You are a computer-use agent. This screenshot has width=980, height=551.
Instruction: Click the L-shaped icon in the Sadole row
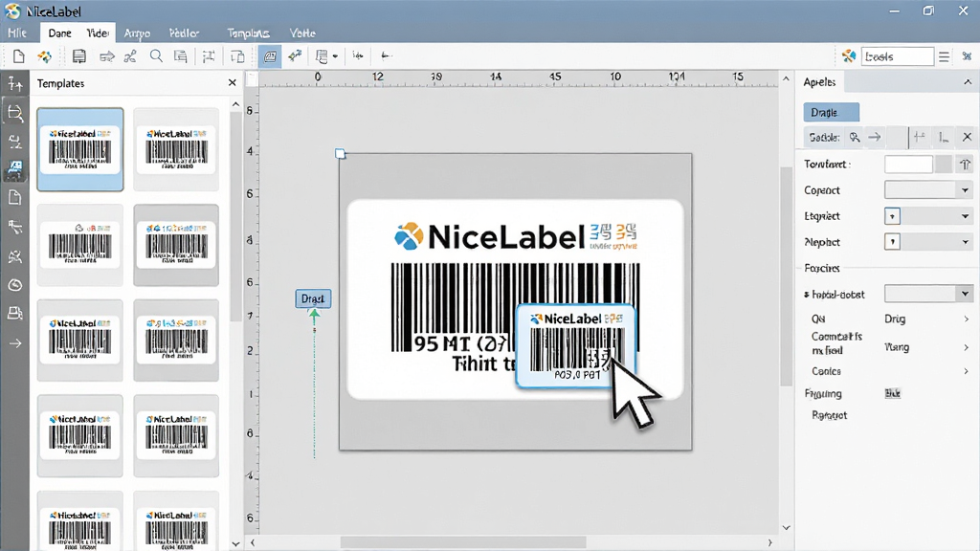point(944,138)
